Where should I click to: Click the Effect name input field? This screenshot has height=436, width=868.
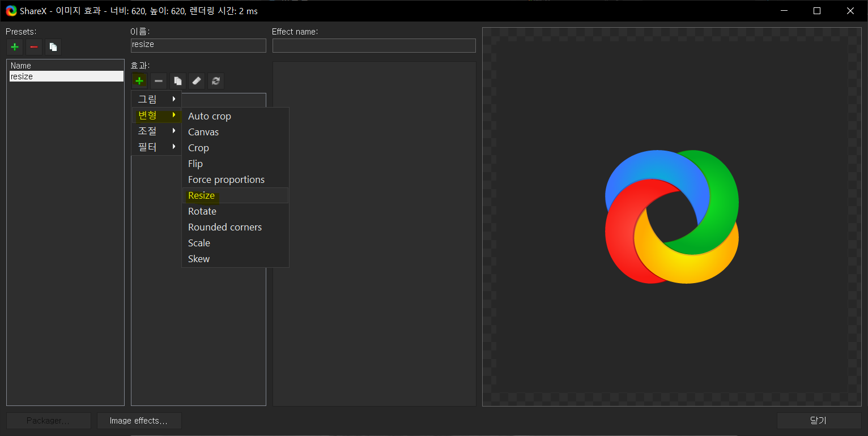click(x=374, y=45)
